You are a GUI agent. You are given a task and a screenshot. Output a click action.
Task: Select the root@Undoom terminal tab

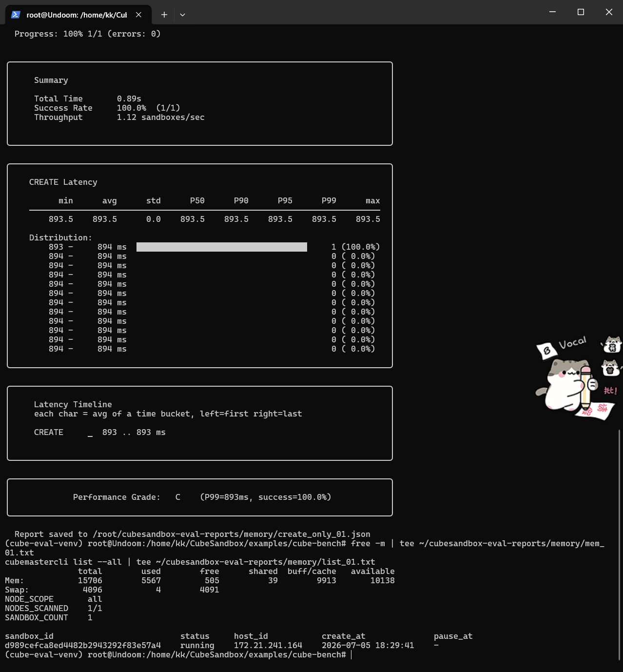(x=78, y=15)
